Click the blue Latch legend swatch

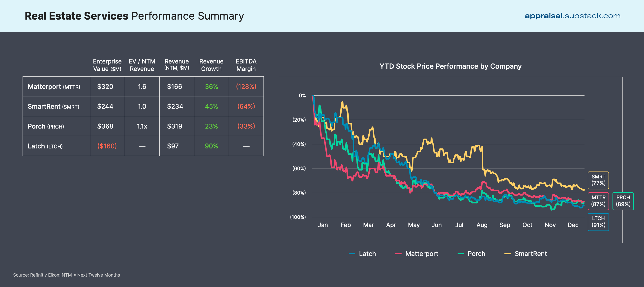[352, 254]
